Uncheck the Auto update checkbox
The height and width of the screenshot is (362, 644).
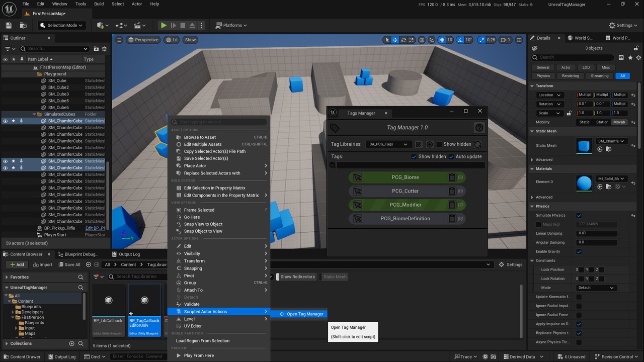click(x=451, y=156)
